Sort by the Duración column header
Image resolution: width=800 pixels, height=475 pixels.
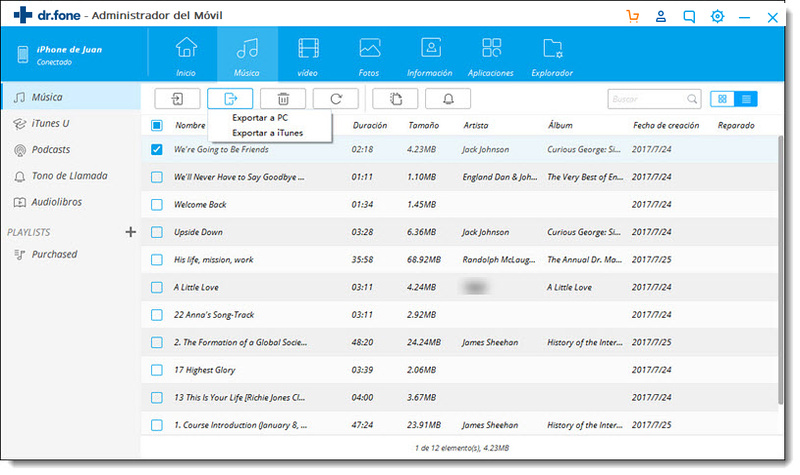coord(370,125)
